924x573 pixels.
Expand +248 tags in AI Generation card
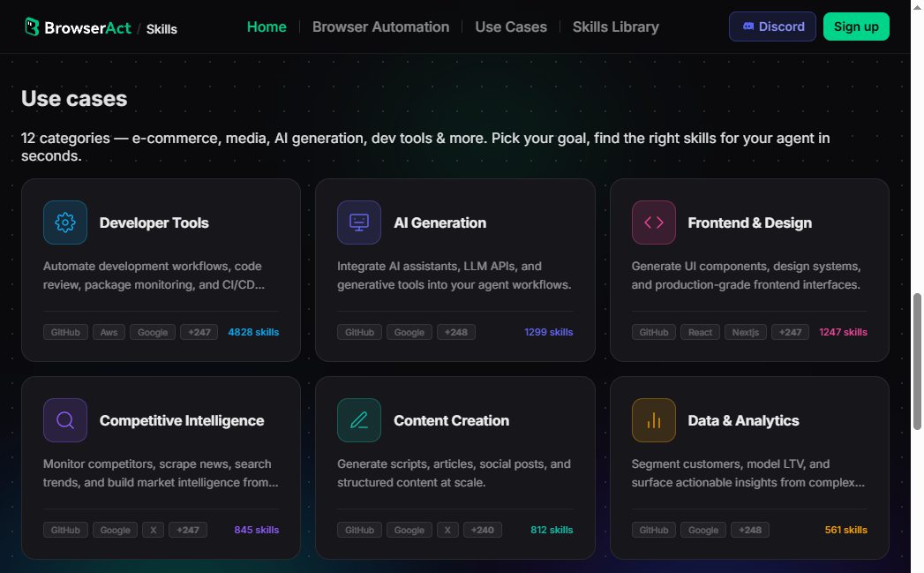click(456, 332)
